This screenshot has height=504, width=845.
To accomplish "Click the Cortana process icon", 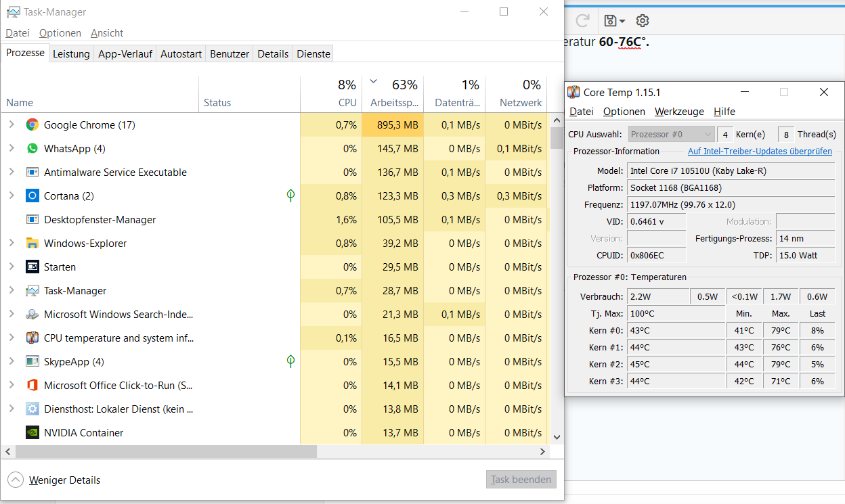I will click(x=32, y=196).
